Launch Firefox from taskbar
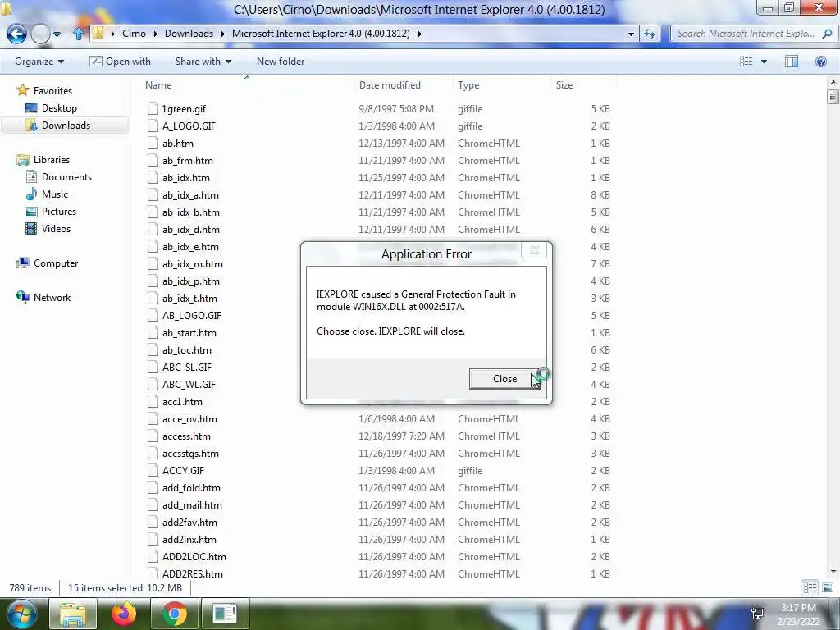840x630 pixels. pos(124,614)
